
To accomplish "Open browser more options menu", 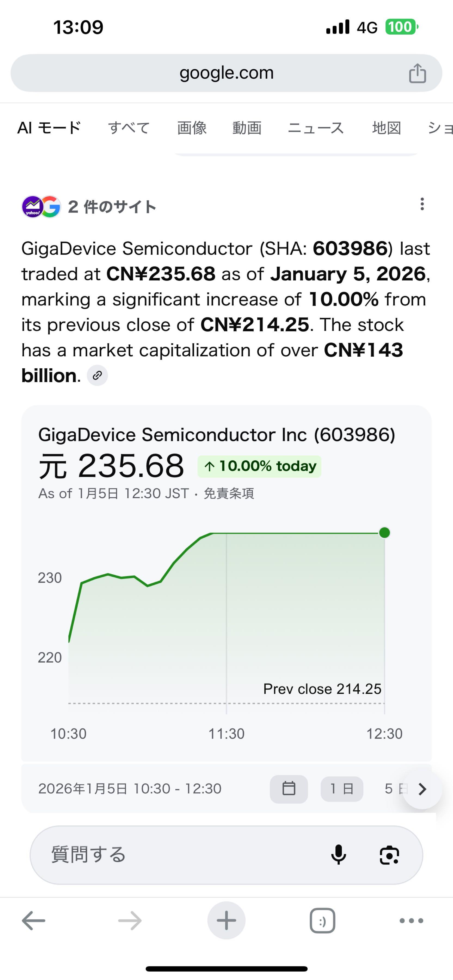I will (411, 921).
